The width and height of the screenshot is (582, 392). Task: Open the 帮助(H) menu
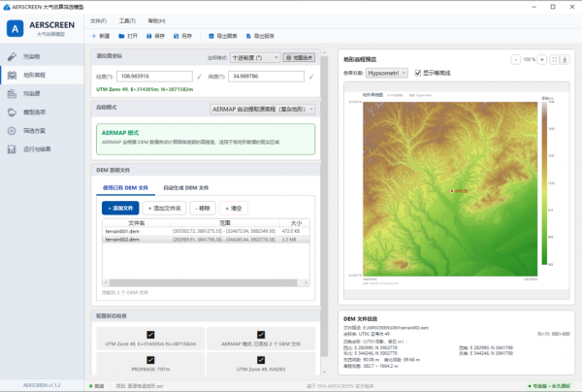coord(156,20)
